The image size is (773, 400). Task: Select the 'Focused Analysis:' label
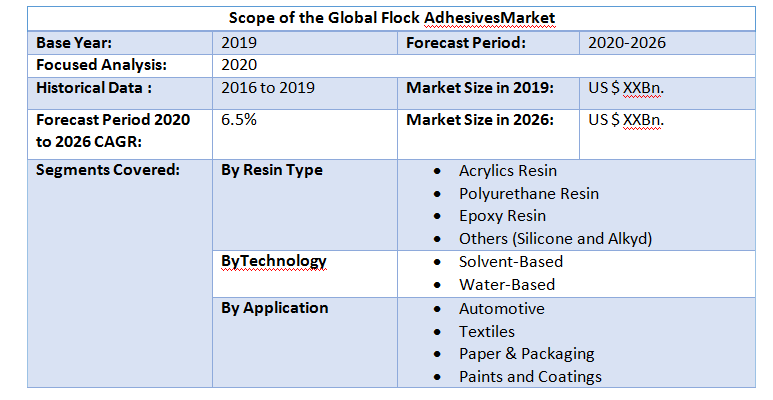click(x=100, y=65)
